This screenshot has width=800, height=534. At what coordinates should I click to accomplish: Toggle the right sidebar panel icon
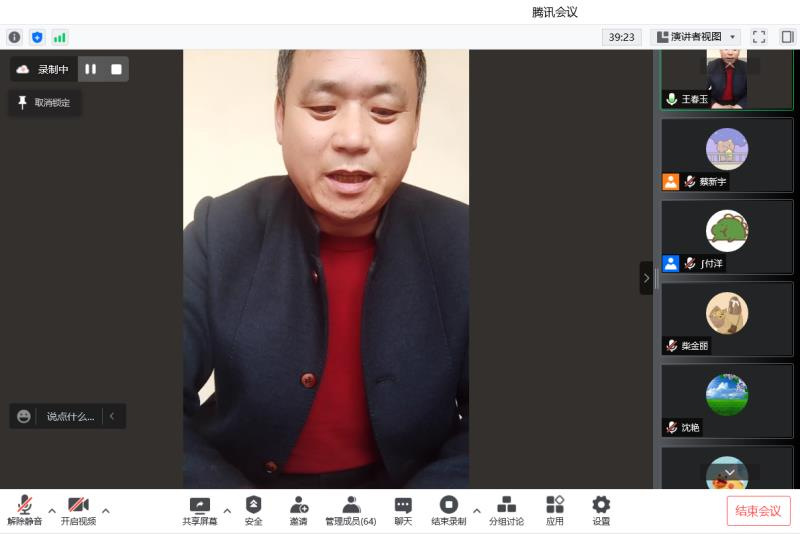787,37
